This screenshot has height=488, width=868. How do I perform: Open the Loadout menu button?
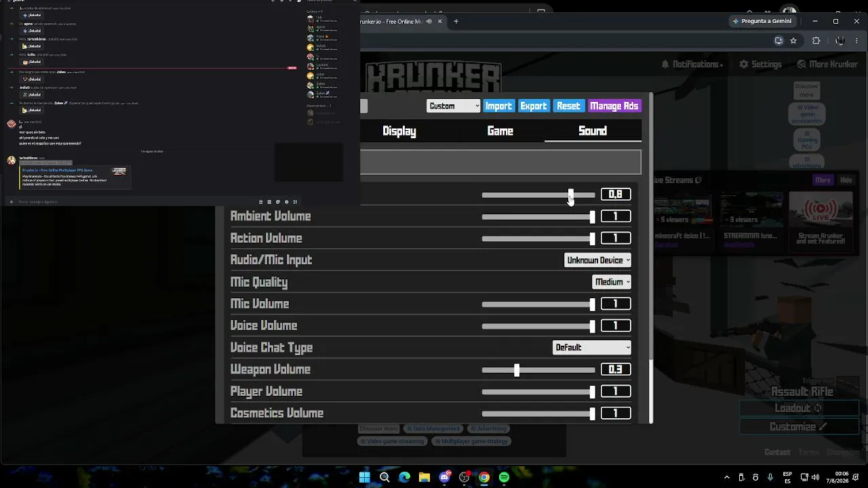799,409
